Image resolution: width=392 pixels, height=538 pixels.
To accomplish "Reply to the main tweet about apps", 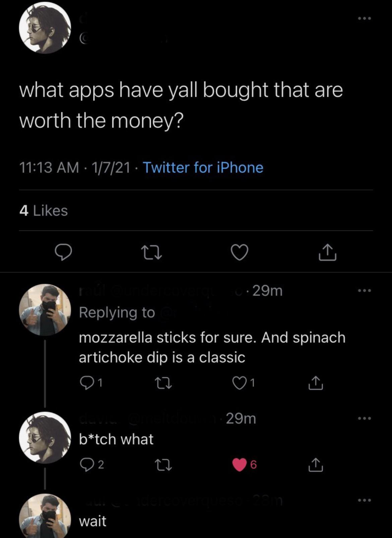I will 63,252.
